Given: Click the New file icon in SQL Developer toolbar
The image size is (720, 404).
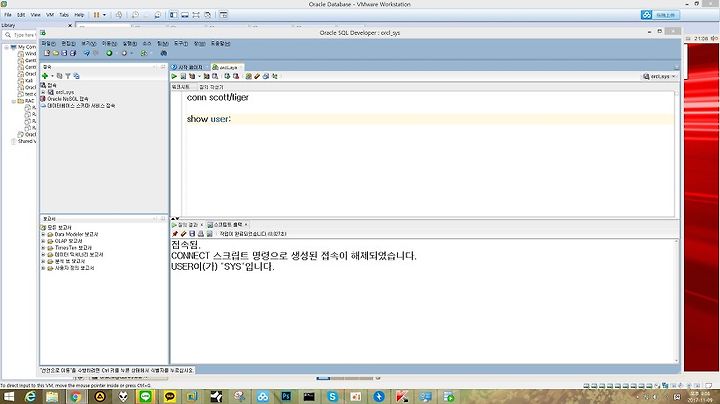Looking at the screenshot, I should click(x=47, y=53).
